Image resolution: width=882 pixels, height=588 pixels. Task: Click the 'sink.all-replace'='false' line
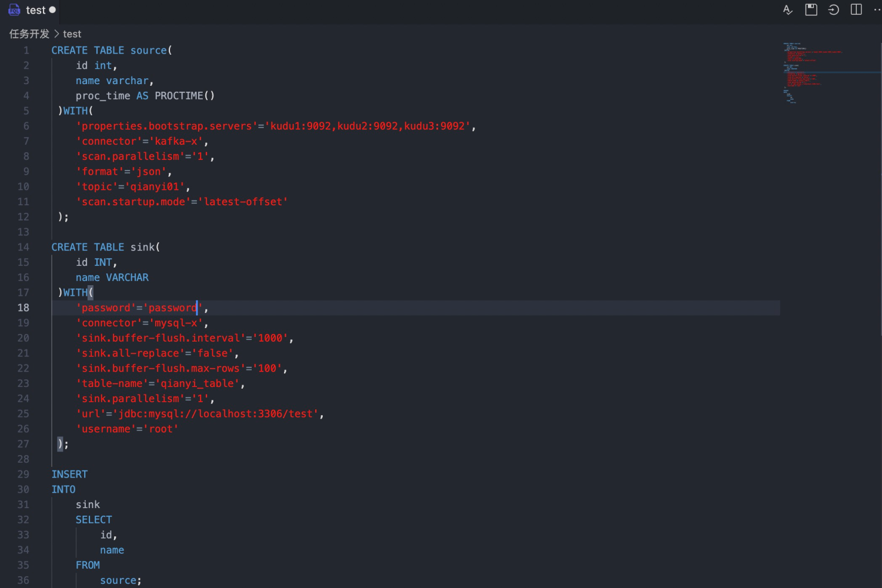click(157, 353)
